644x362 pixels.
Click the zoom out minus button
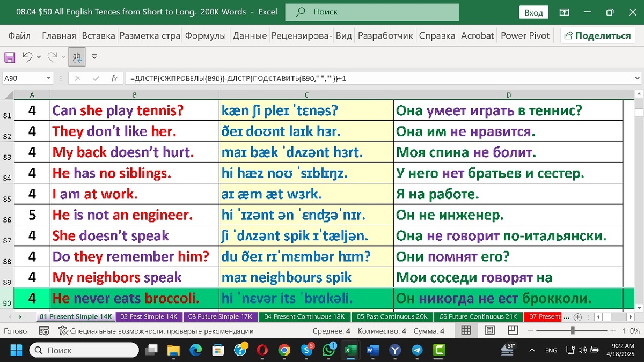point(530,331)
